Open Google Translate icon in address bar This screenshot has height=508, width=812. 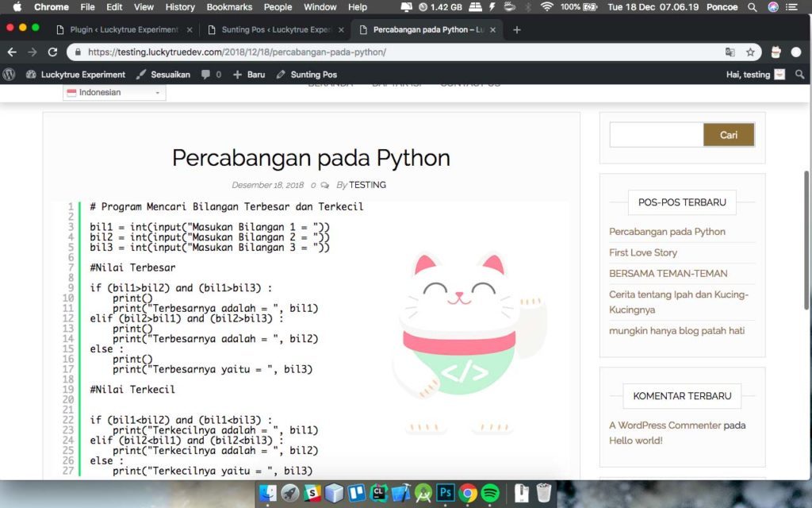[730, 52]
